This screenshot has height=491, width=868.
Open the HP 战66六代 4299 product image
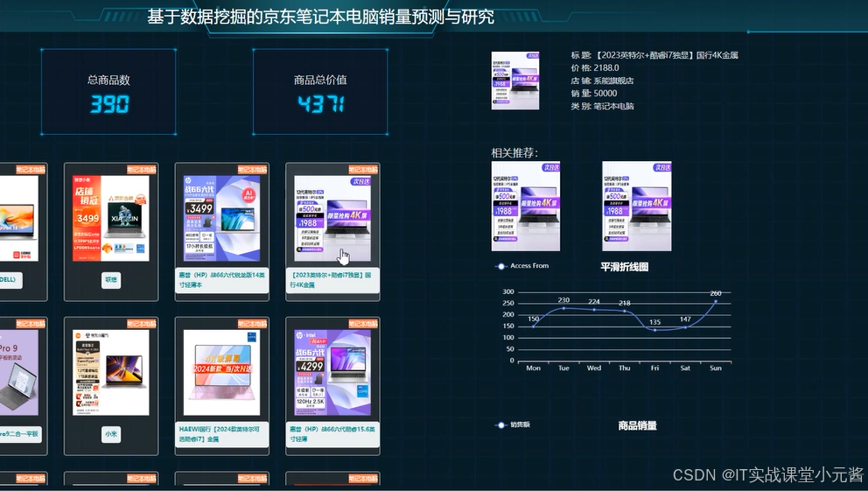click(332, 373)
